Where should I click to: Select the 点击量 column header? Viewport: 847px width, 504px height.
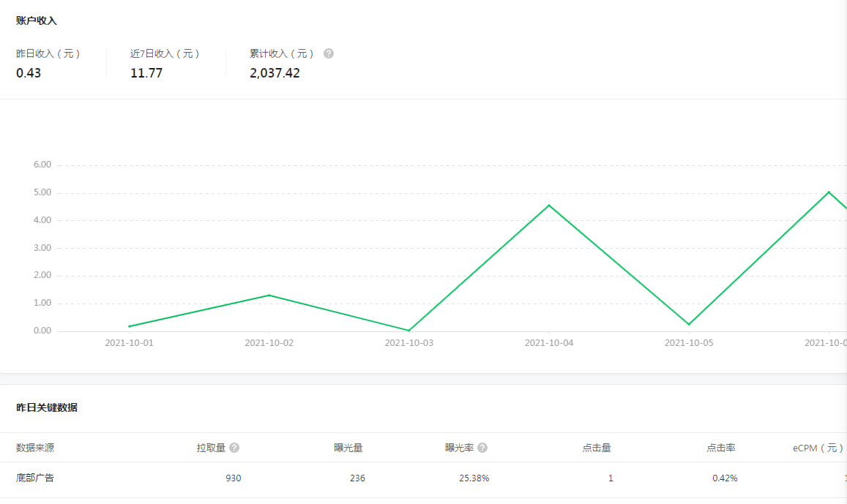[x=596, y=448]
